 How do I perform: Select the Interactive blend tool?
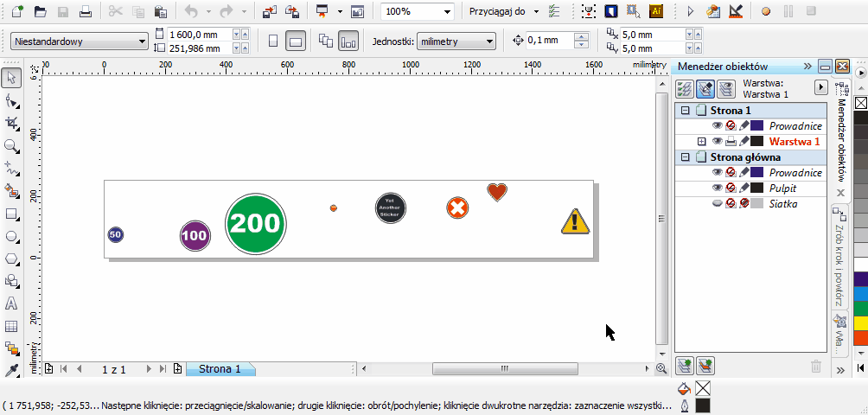pyautogui.click(x=11, y=348)
